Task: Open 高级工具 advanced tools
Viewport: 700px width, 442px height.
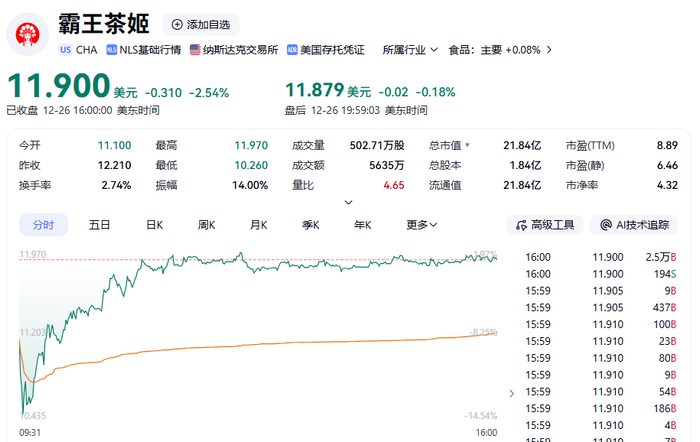Action: click(x=545, y=225)
